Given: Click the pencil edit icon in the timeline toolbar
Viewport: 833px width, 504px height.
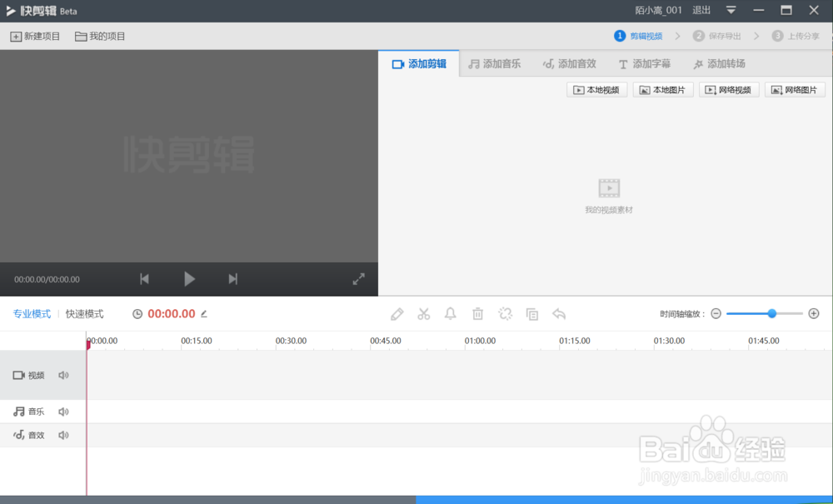Looking at the screenshot, I should click(397, 313).
